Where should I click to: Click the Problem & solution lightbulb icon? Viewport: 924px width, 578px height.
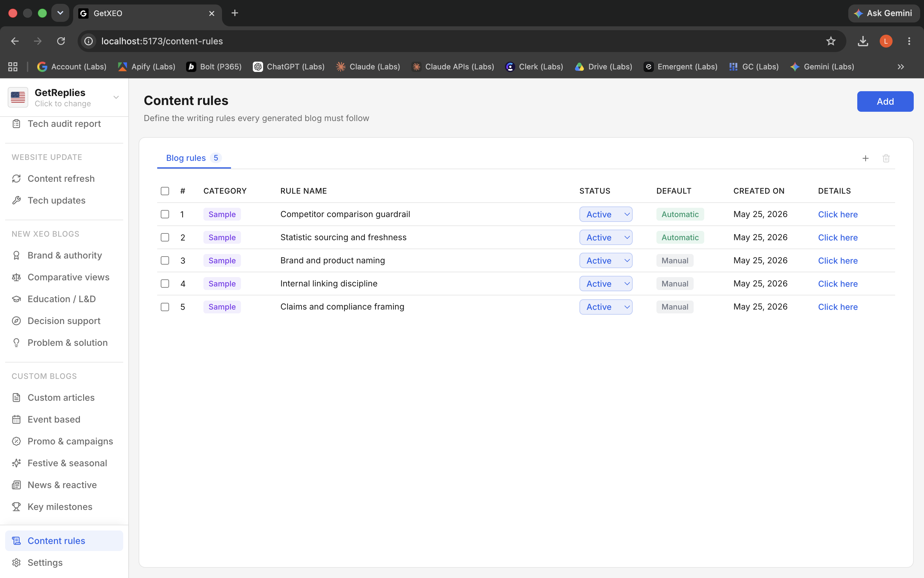point(16,343)
